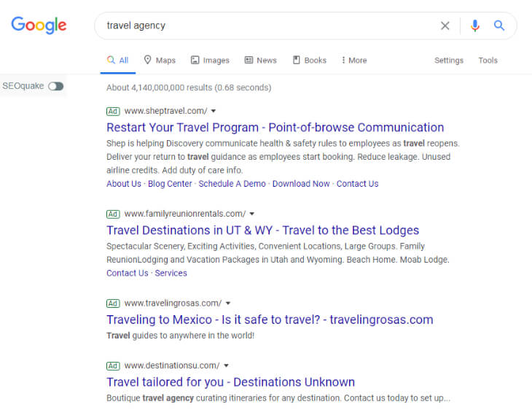The height and width of the screenshot is (418, 532).
Task: Open the Traveling to Mexico result link
Action: (x=270, y=320)
